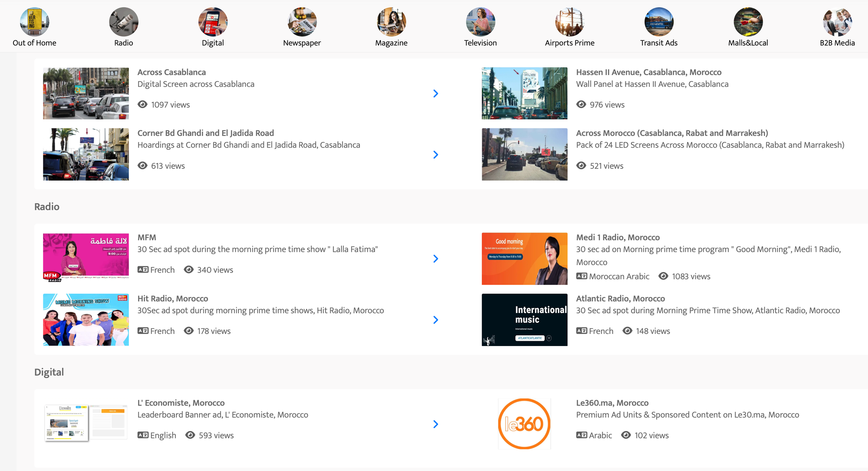Open the Le360.ma, Morocco title
868x471 pixels.
point(612,402)
